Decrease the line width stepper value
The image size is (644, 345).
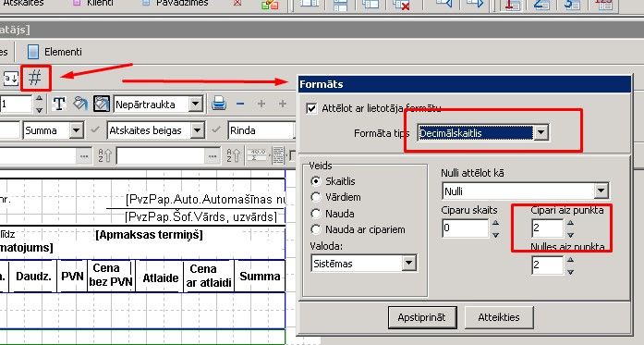click(39, 110)
